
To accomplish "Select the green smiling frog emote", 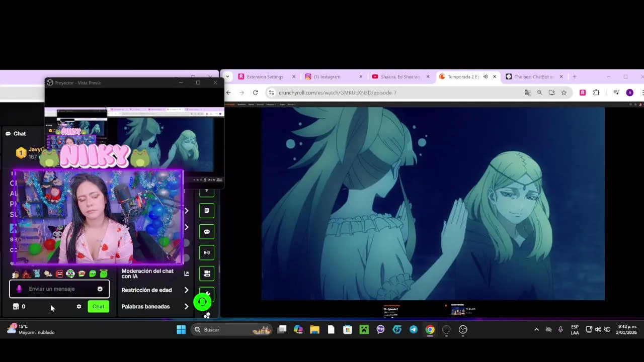I will point(93,274).
